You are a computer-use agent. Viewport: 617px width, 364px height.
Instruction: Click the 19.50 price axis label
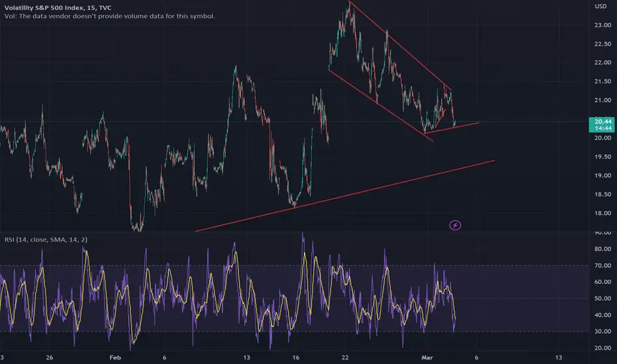602,157
